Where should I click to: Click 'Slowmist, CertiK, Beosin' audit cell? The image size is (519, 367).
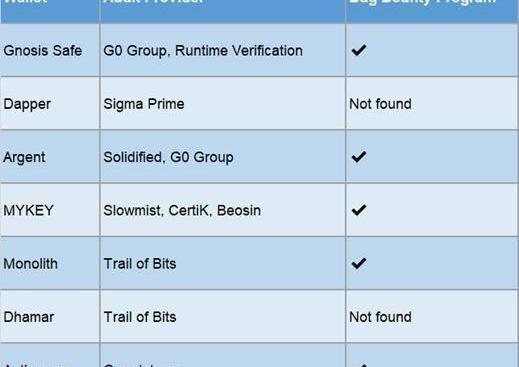pos(223,210)
